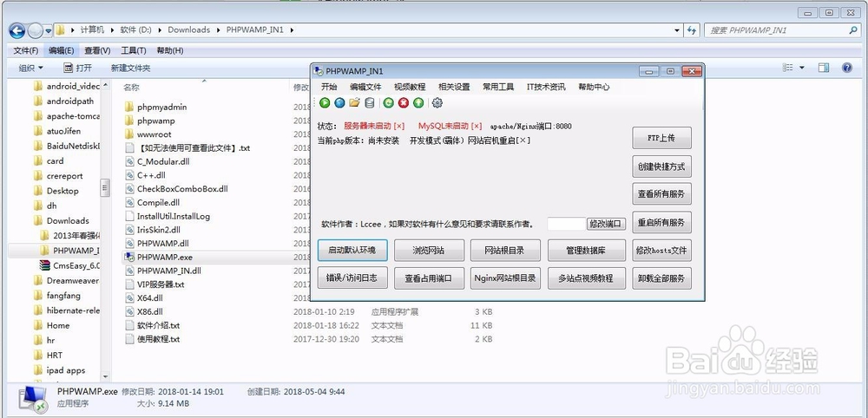Screen dimensions: 868x418
Task: Click the 名称 column header in the file list
Action: [x=131, y=87]
